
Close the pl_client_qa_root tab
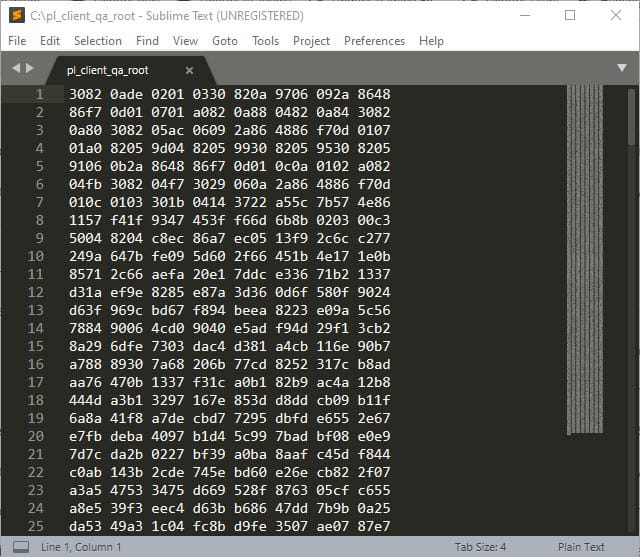(189, 71)
